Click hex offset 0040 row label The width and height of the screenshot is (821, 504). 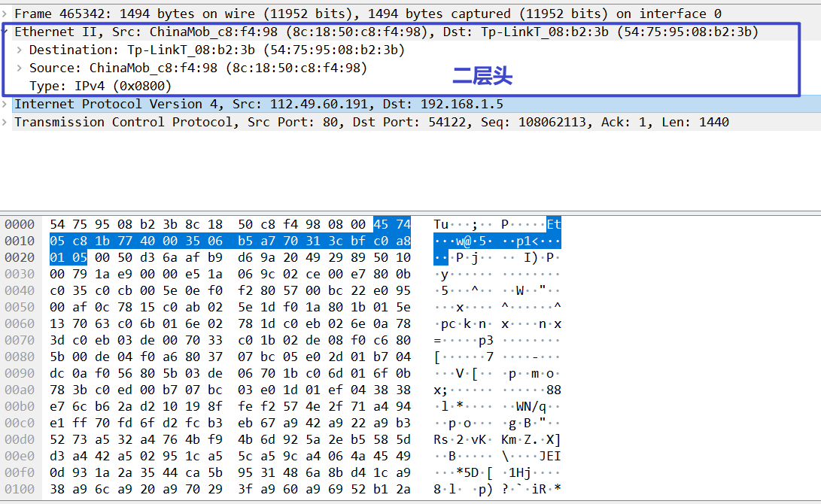pyautogui.click(x=20, y=290)
